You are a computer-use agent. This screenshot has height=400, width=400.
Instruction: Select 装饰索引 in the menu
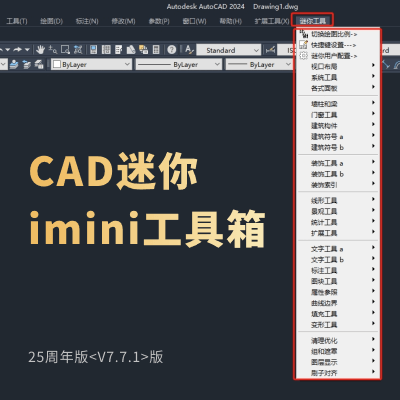[337, 185]
